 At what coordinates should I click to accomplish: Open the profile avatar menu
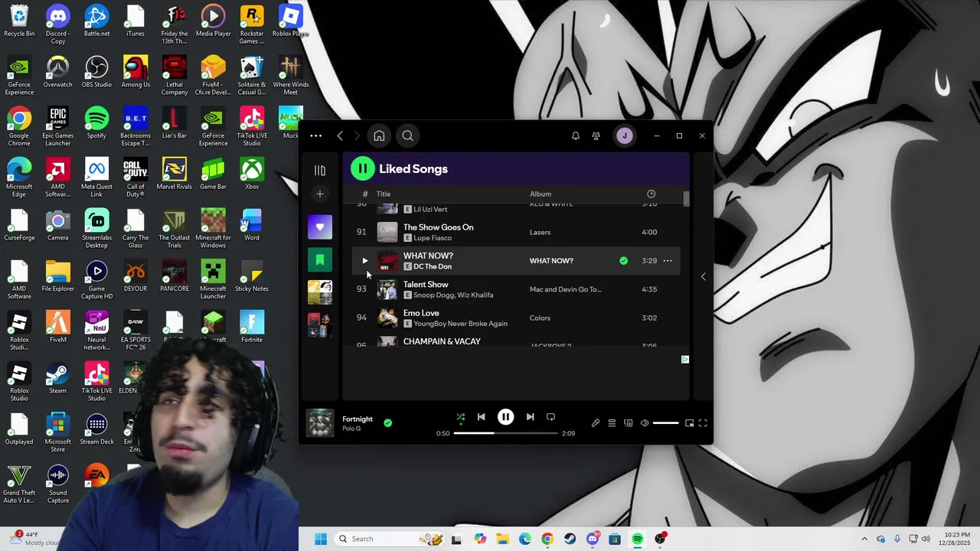click(625, 135)
